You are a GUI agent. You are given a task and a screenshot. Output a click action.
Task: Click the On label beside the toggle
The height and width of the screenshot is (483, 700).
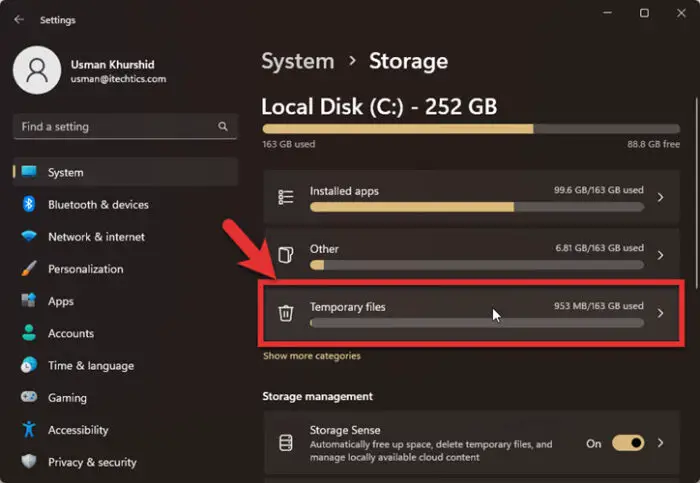tap(594, 444)
